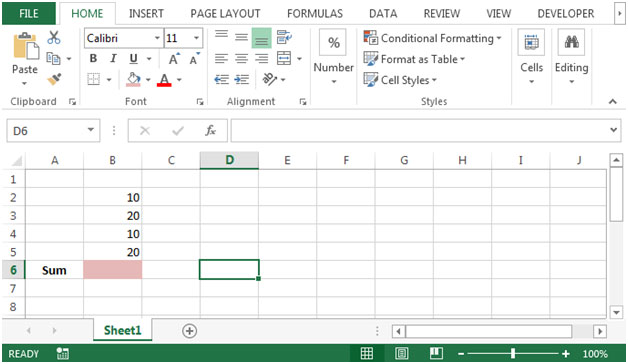Image resolution: width=628 pixels, height=364 pixels.
Task: Open the Number format group
Action: click(334, 56)
